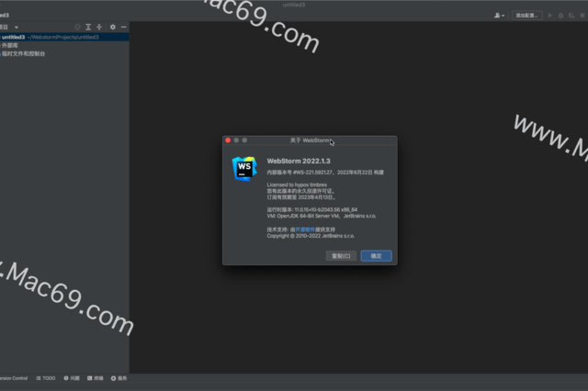Click the 订阅有效期至 2023年4月13日 line
The height and width of the screenshot is (391, 588).
pyautogui.click(x=301, y=197)
